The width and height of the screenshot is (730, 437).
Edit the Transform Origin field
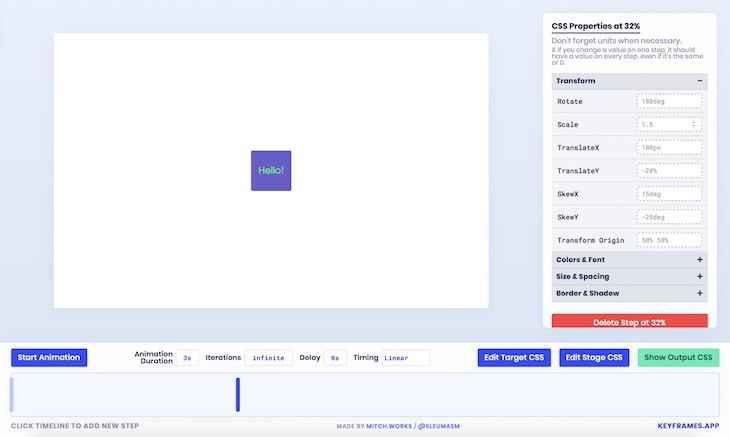(x=668, y=240)
